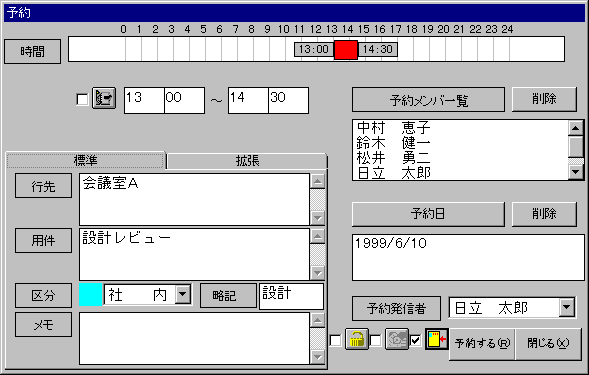This screenshot has width=589, height=375.
Task: Click the 行先 area scrollbar up arrow
Action: pyautogui.click(x=318, y=181)
